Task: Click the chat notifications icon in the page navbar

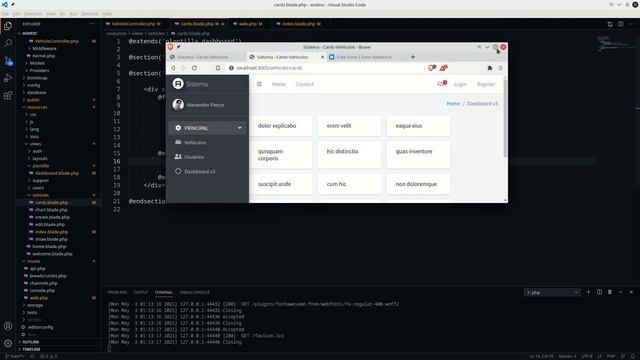Action: tap(442, 84)
